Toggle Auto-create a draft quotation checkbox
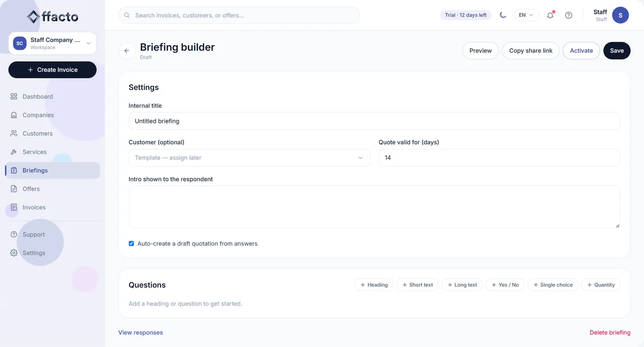This screenshot has height=347, width=644. click(x=131, y=243)
